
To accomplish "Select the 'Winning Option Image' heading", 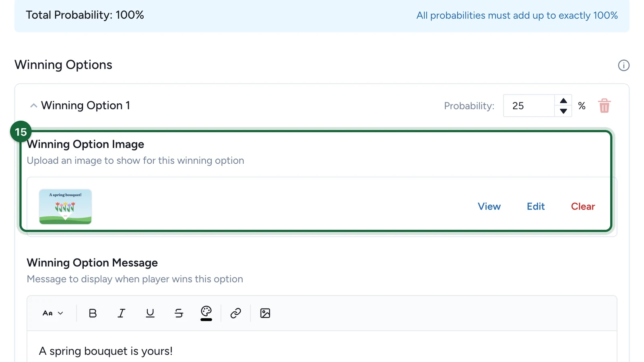I will 85,144.
